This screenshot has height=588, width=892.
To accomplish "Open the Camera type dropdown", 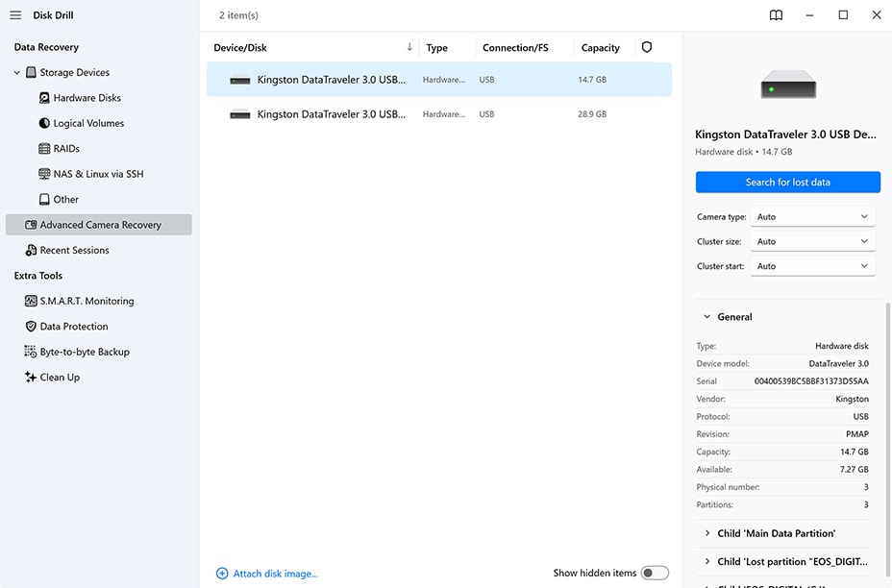I will (812, 217).
